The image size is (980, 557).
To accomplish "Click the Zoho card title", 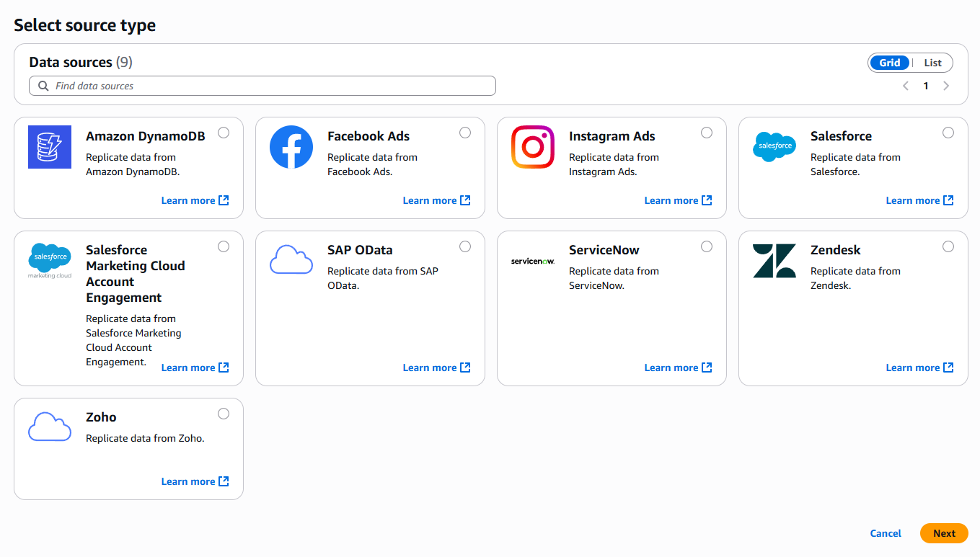I will tap(101, 417).
